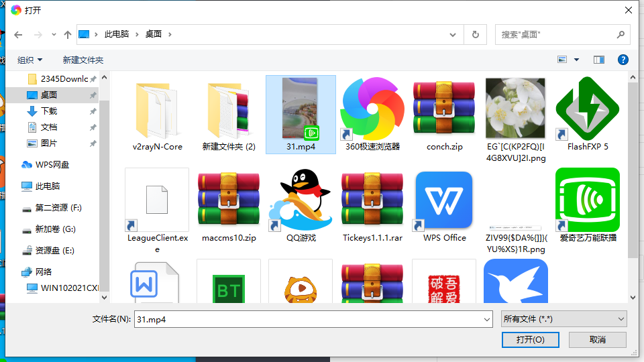
Task: Go back with the left arrow
Action: coord(18,35)
